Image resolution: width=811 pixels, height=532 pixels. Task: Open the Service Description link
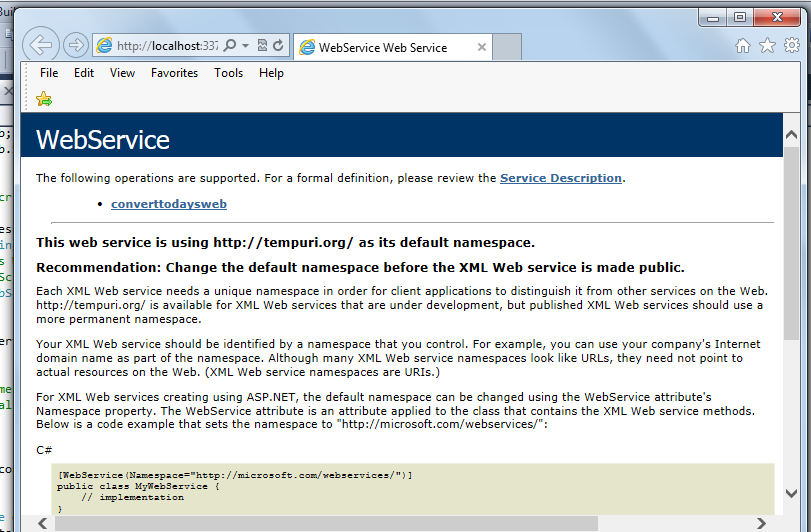pos(561,178)
